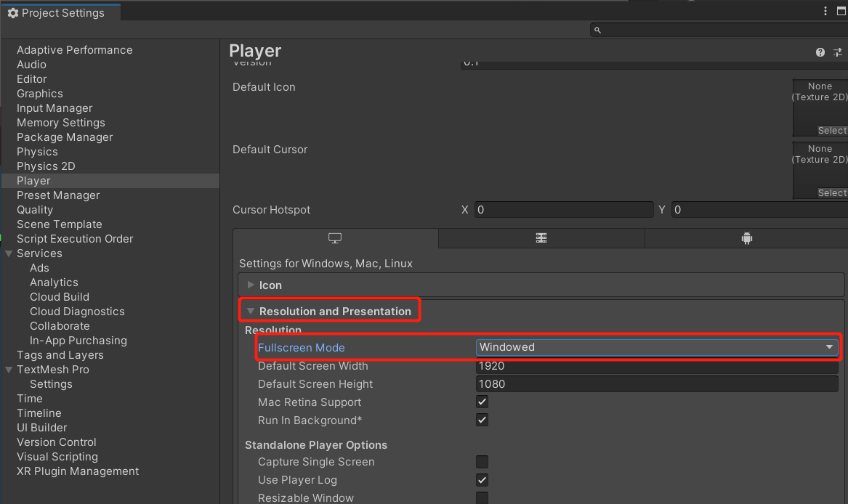848x504 pixels.
Task: Click the search magnifier icon
Action: click(597, 31)
